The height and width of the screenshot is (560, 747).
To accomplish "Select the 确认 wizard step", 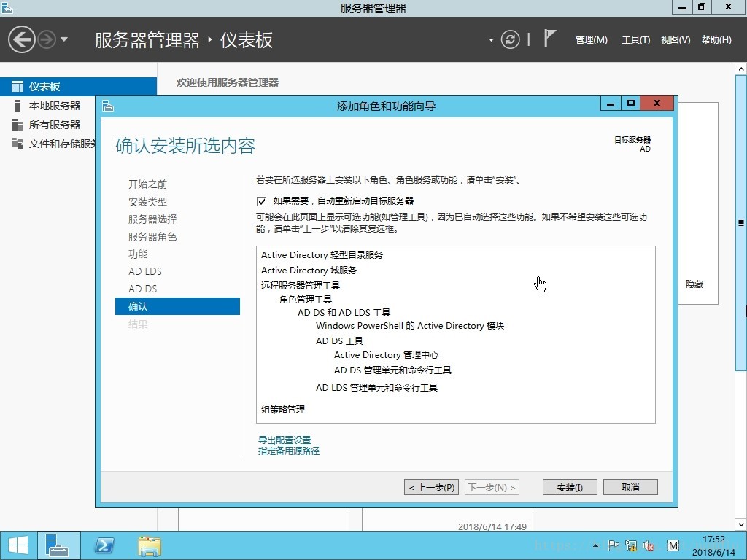I will [x=177, y=306].
